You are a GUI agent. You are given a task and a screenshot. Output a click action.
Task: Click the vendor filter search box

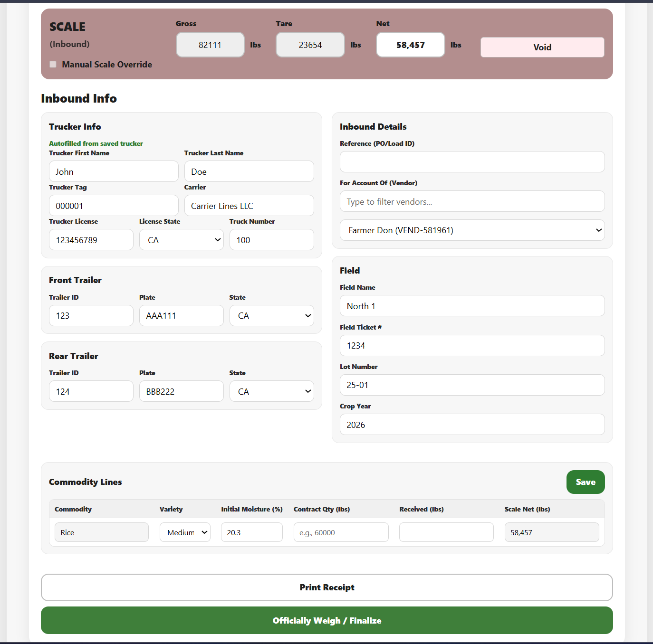[472, 202]
